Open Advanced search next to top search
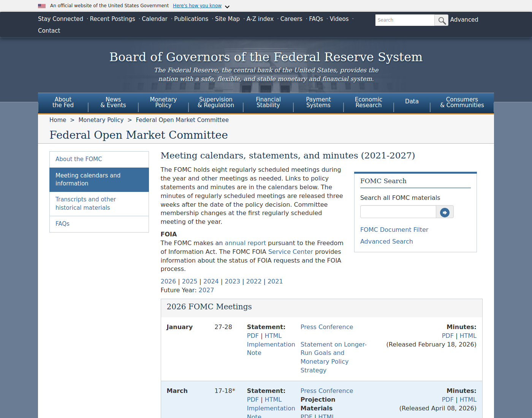 pyautogui.click(x=464, y=20)
